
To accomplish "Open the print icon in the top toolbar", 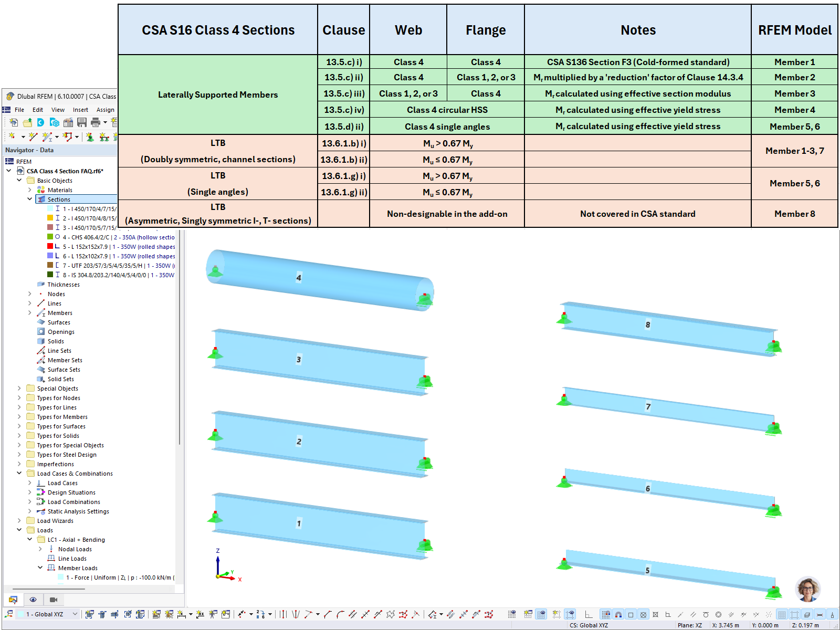I will (x=96, y=122).
